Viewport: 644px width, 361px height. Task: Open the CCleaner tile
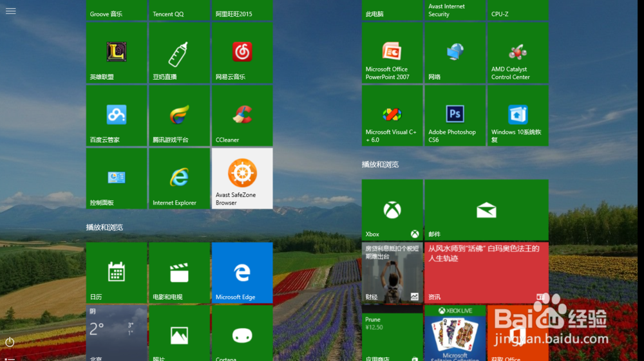[x=242, y=116]
